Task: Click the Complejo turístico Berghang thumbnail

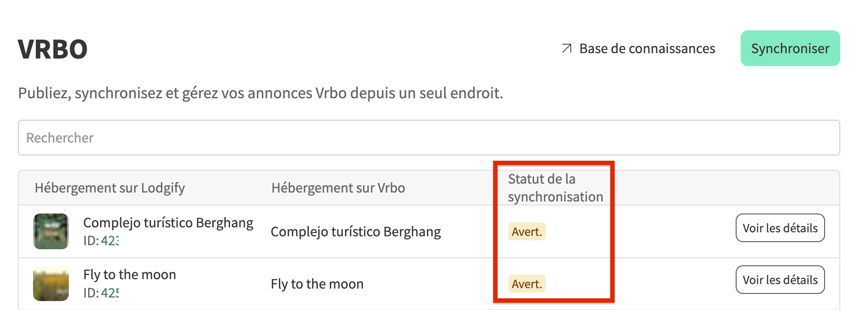Action: [51, 231]
